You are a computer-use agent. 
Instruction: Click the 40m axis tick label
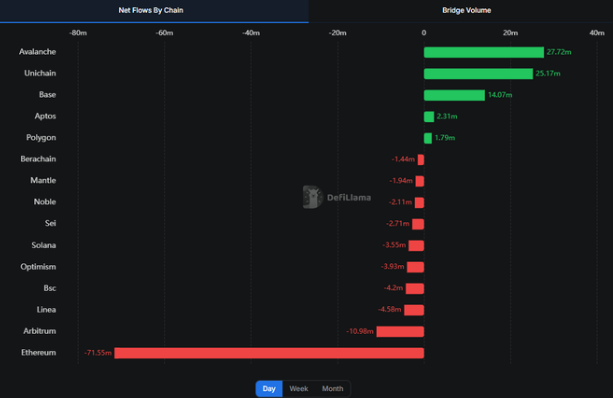597,33
